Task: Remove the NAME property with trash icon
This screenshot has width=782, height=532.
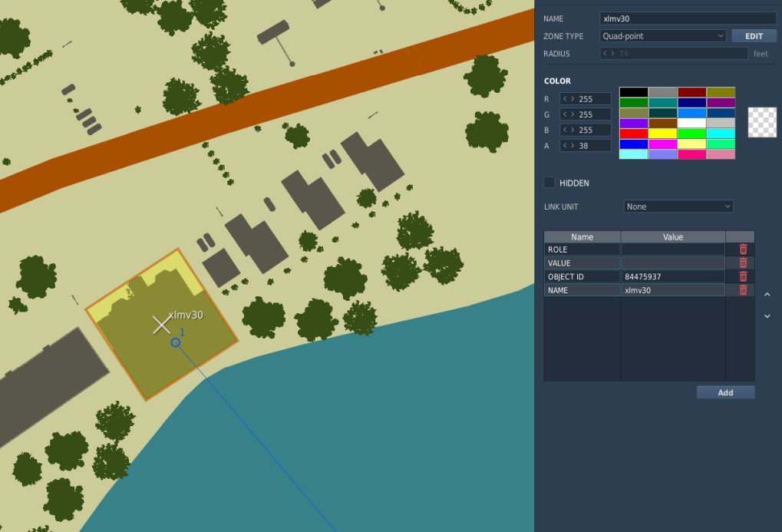Action: [x=743, y=290]
